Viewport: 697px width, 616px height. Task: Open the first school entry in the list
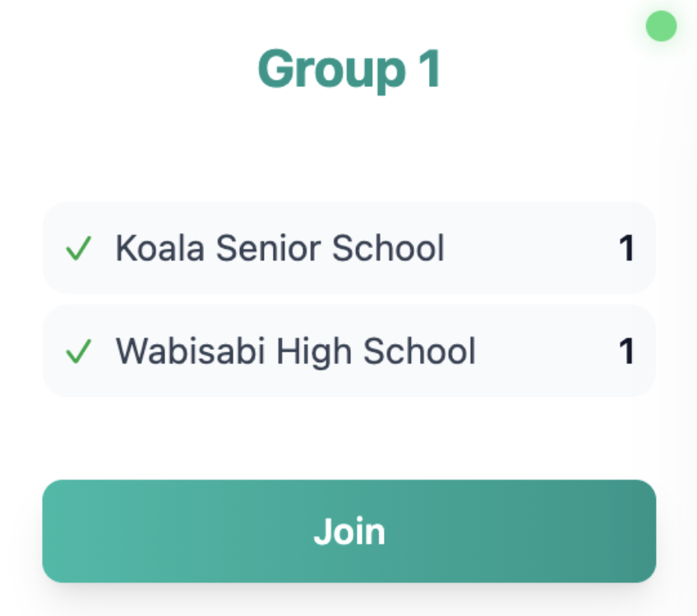[x=348, y=248]
